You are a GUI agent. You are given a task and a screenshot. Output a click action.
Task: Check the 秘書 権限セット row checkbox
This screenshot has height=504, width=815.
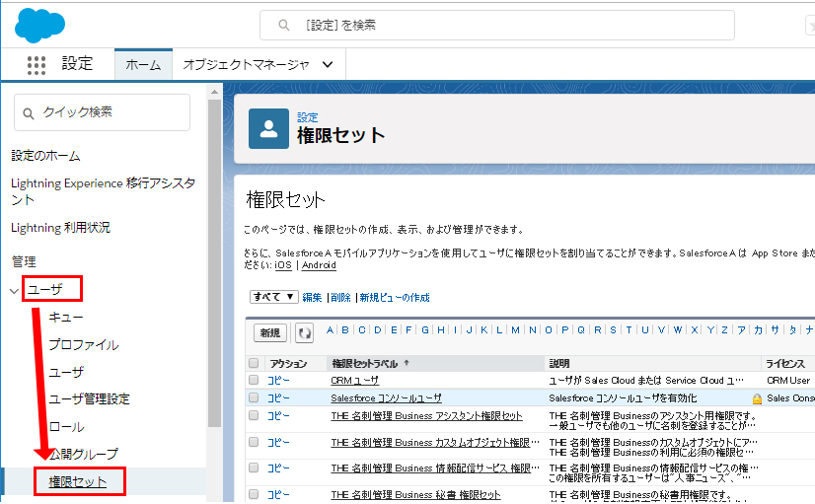(x=254, y=493)
